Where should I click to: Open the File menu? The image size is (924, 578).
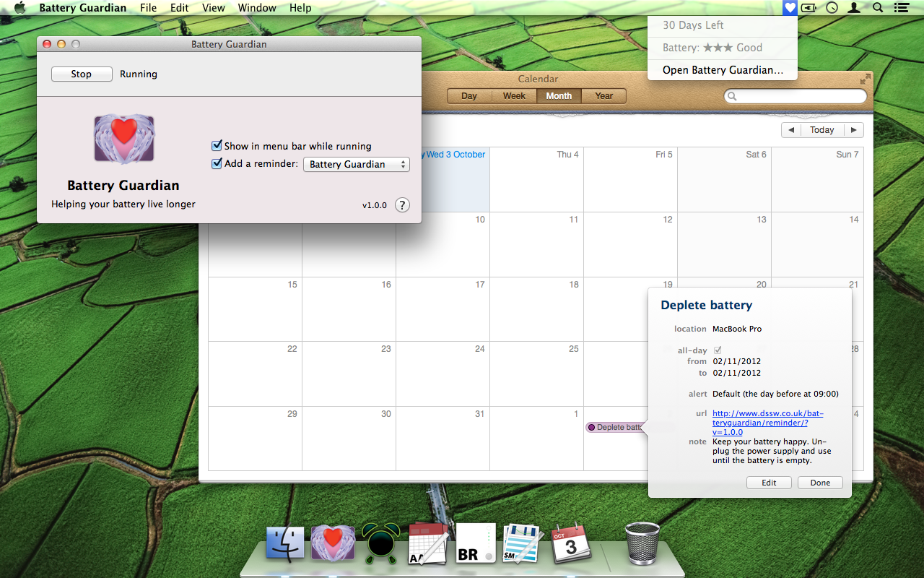tap(148, 8)
